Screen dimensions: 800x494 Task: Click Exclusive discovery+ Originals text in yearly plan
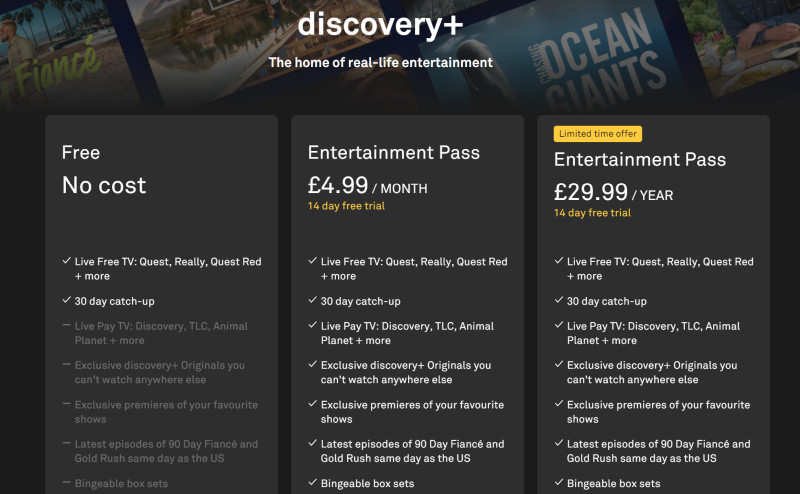652,373
